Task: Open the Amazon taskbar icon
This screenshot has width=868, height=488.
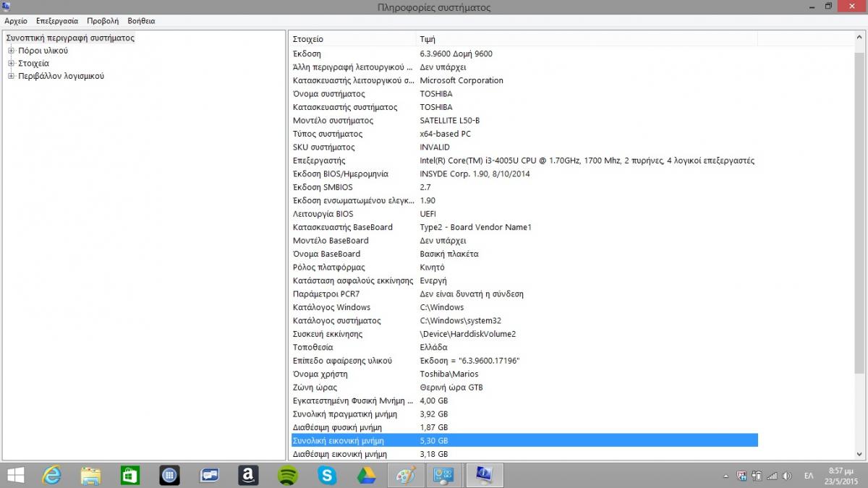Action: pos(248,476)
